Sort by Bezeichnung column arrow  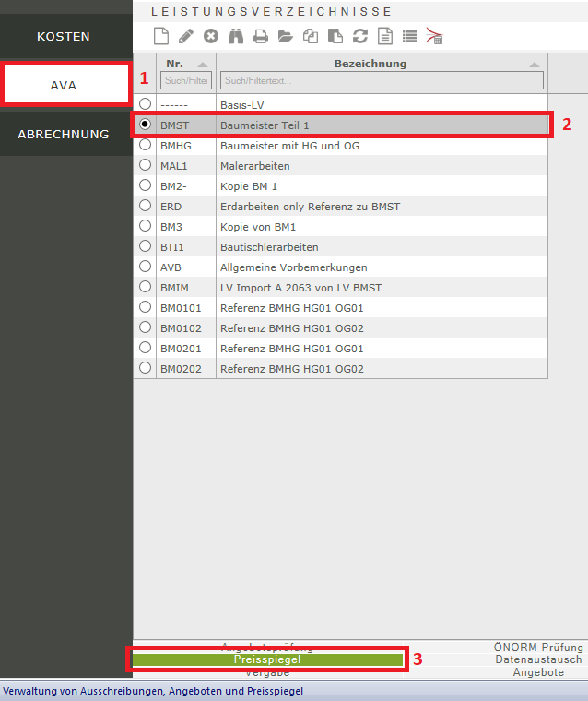tap(535, 65)
